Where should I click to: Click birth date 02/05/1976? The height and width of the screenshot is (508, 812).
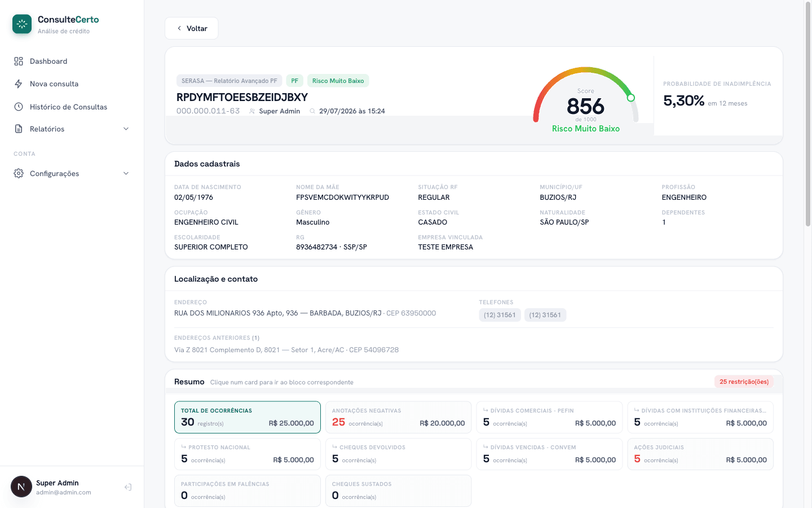click(193, 198)
